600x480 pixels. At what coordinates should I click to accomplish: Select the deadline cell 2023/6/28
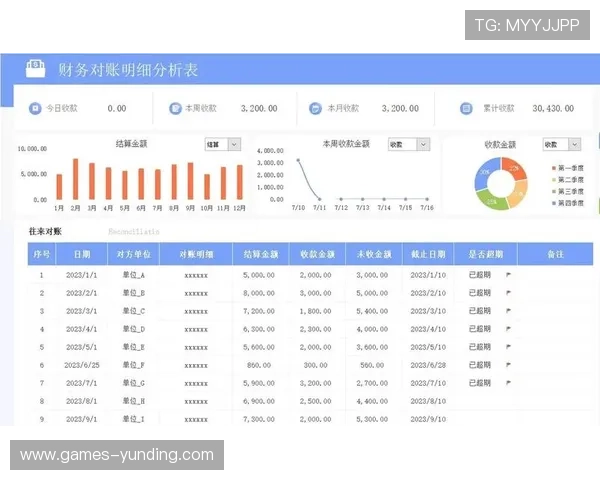click(428, 365)
